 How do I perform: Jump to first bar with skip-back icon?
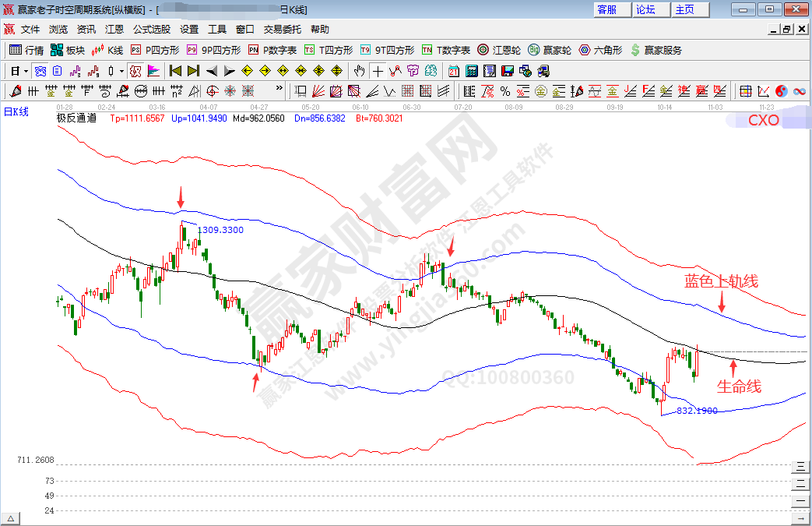coord(175,71)
